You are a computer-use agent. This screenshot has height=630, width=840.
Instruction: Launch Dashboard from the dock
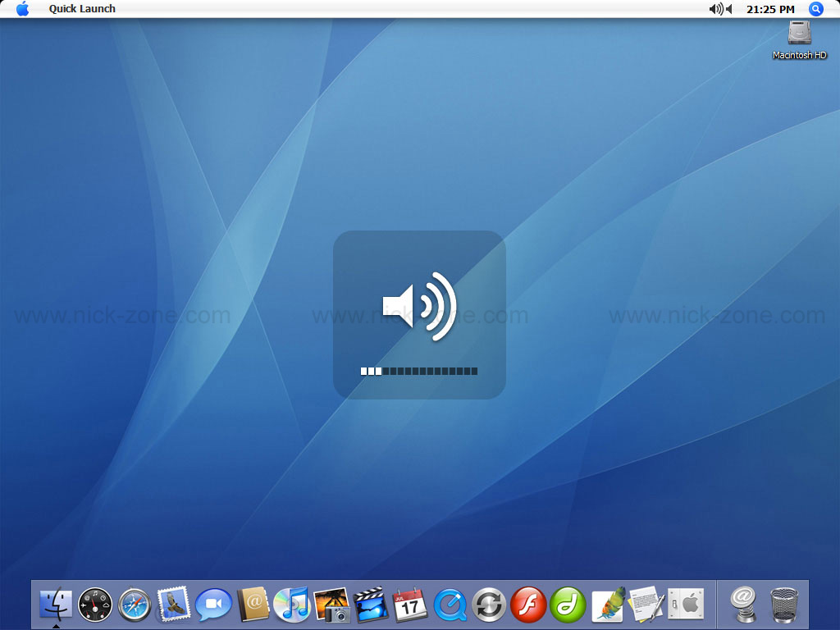95,605
